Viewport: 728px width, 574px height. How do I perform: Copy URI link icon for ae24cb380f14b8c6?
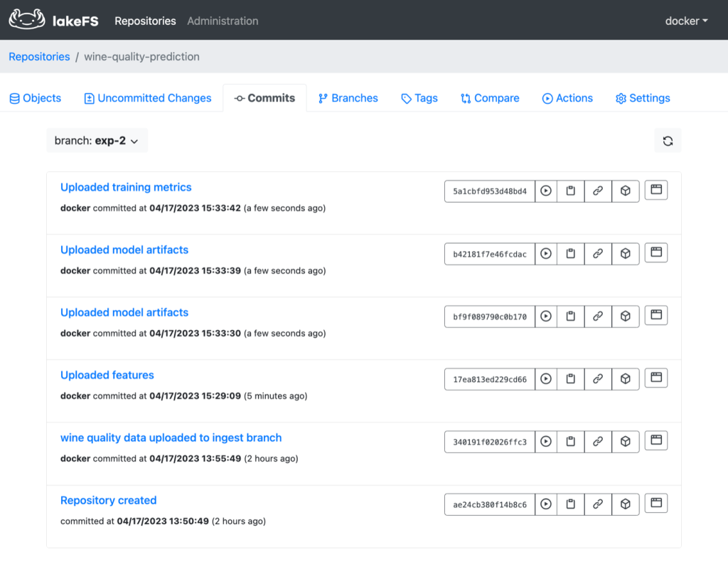[x=598, y=504]
